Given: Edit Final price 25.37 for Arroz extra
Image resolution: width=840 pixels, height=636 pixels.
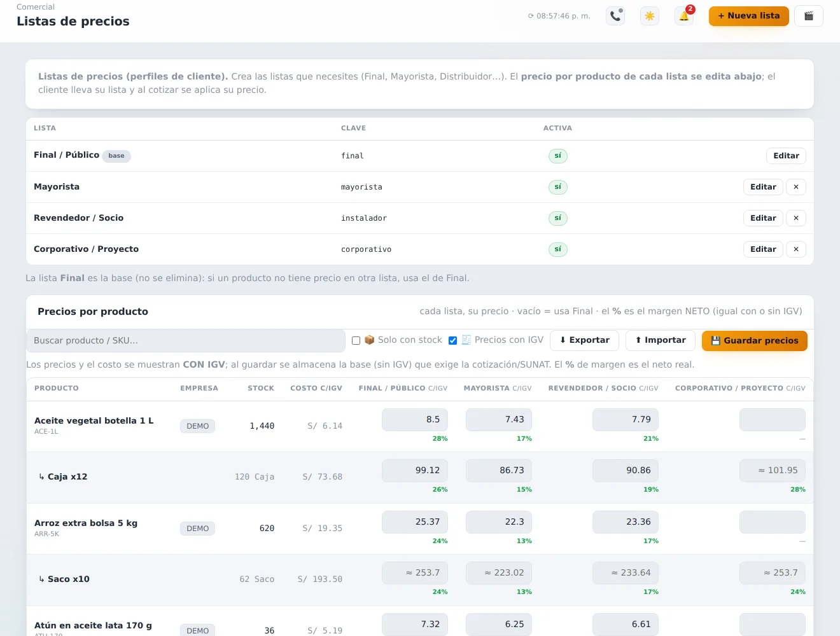Looking at the screenshot, I should click(415, 522).
